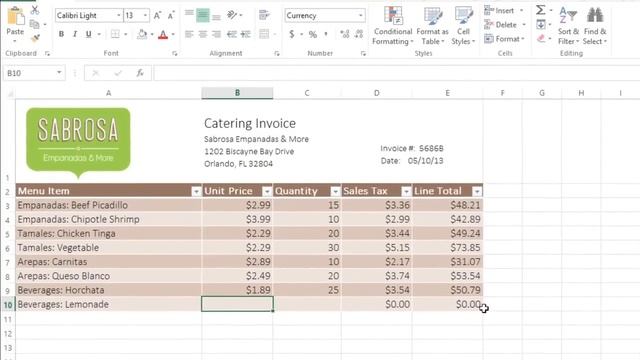This screenshot has height=360, width=640.
Task: Open Number dialog launcher
Action: point(363,53)
